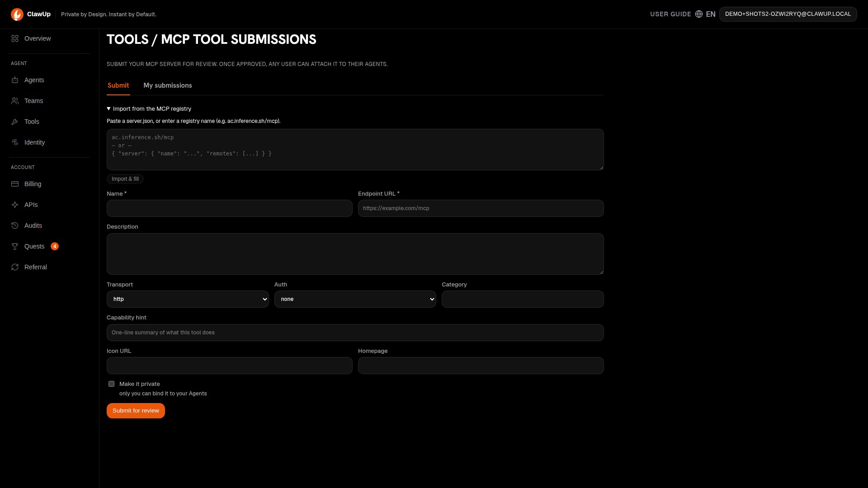Open Identity in the sidebar

(50, 142)
